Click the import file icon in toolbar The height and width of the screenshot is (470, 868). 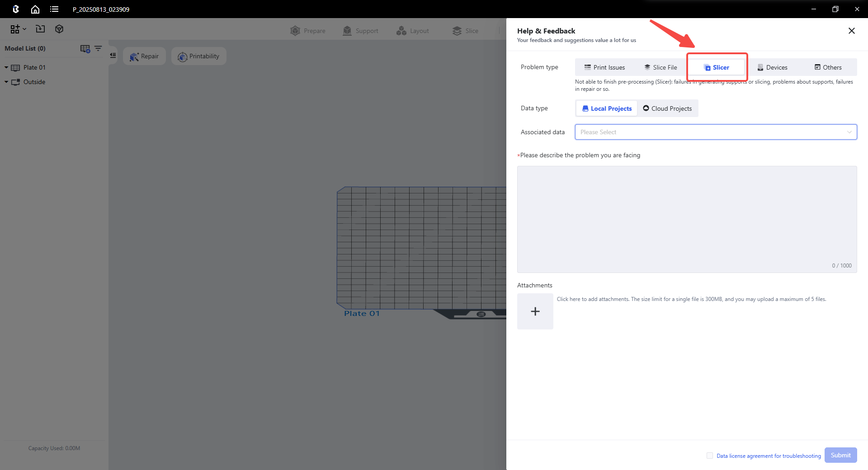coord(40,29)
